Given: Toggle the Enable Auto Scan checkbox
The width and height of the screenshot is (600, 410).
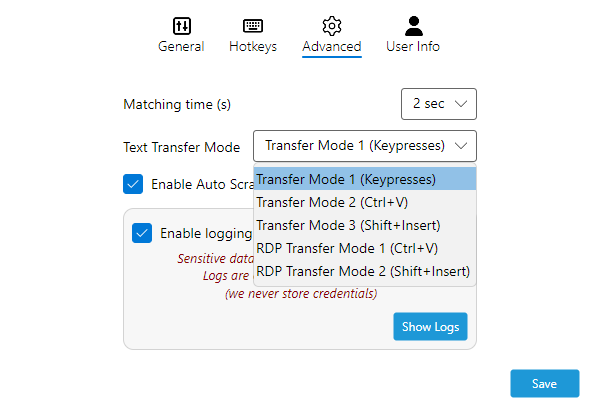Looking at the screenshot, I should coord(132,184).
